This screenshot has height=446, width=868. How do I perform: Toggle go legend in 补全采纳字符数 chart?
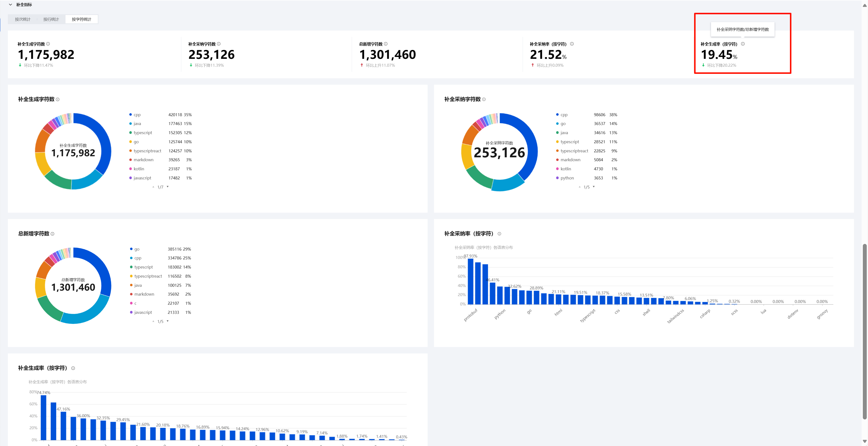click(x=563, y=124)
